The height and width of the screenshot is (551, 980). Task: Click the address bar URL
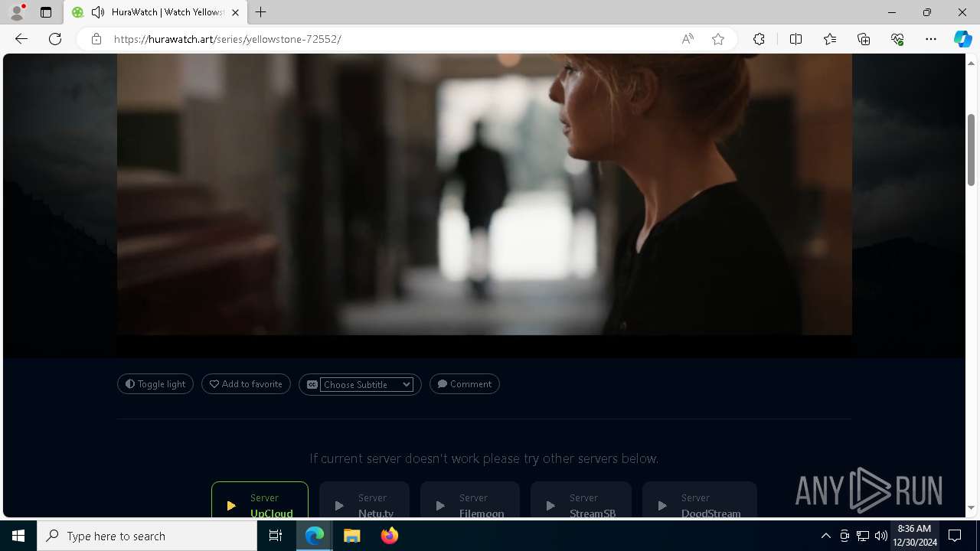(227, 39)
